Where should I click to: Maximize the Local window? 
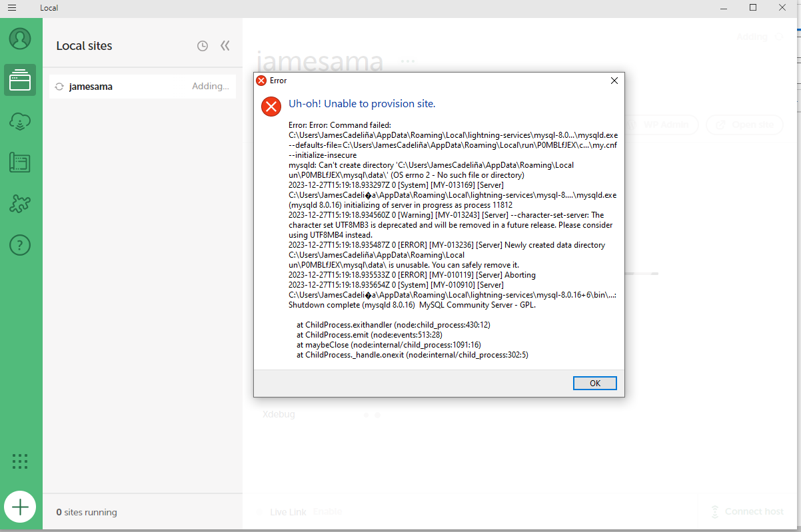pyautogui.click(x=753, y=8)
